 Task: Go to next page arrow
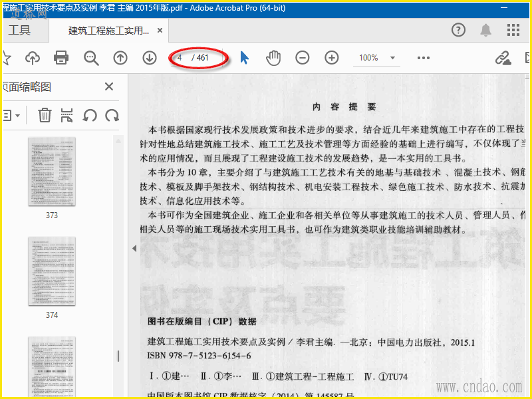[x=149, y=58]
